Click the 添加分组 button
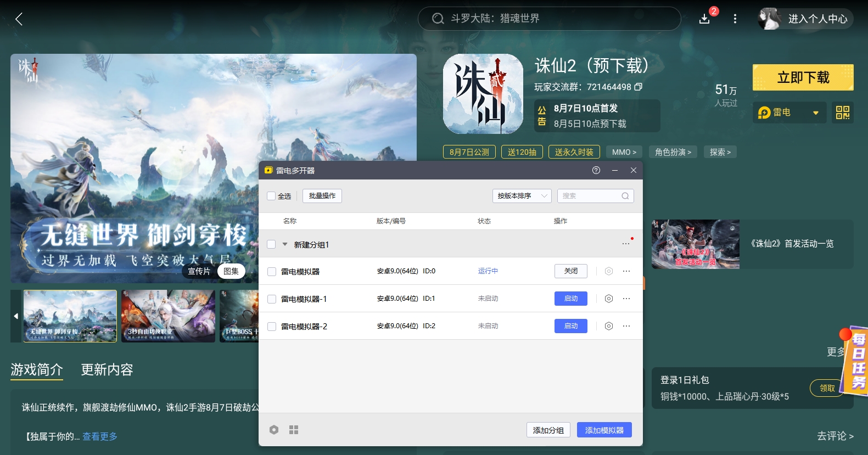This screenshot has width=868, height=455. tap(548, 430)
